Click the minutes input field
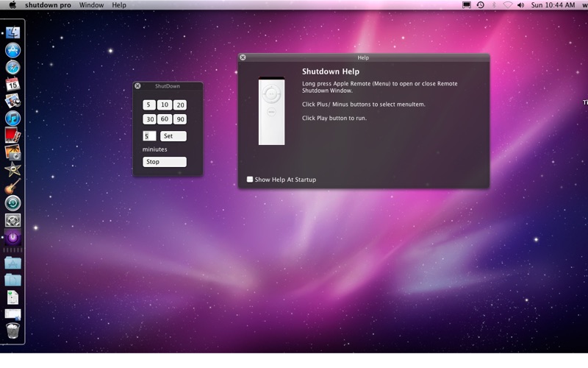The image size is (588, 368). 149,136
